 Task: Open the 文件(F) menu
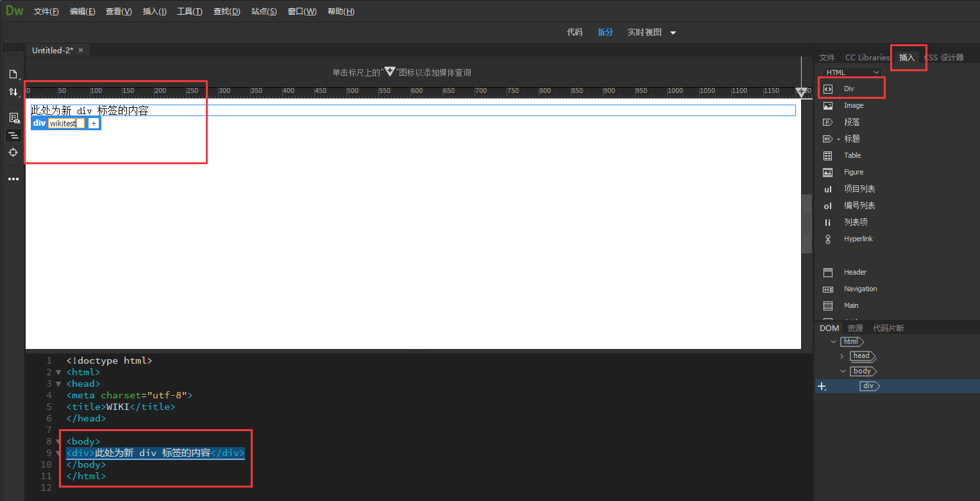(x=46, y=12)
